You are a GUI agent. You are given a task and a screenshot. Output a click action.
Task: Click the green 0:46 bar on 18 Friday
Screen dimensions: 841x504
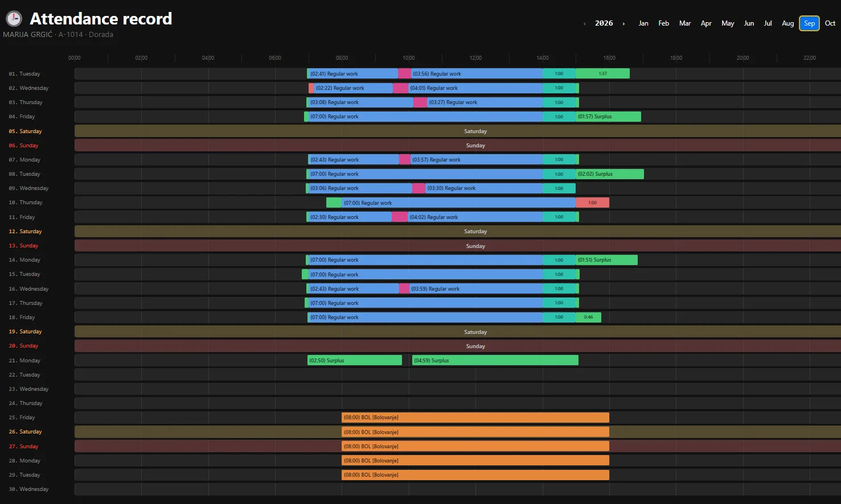(588, 317)
